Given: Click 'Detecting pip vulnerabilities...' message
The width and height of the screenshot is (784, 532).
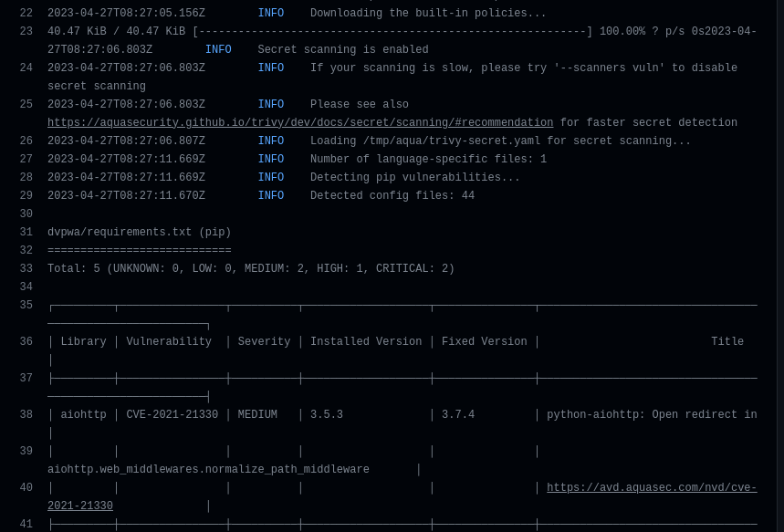Looking at the screenshot, I should (415, 178).
